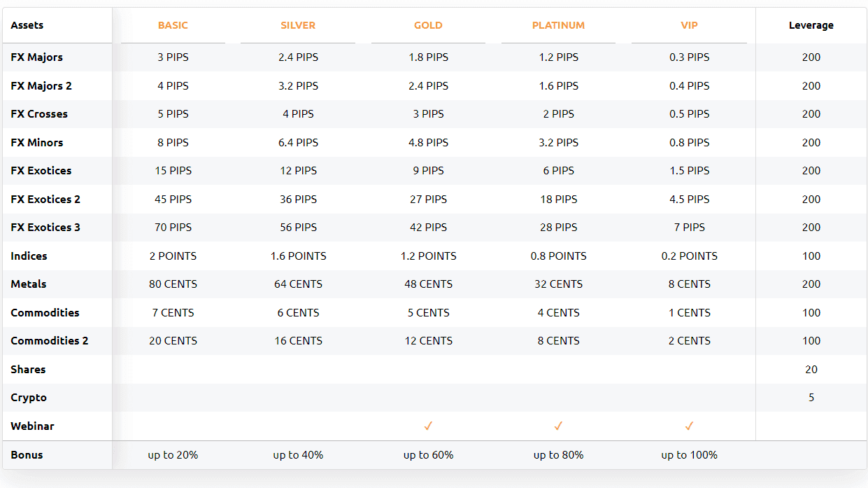Click the 80 CENTS Metals Basic cell
The width and height of the screenshot is (868, 488).
[173, 284]
